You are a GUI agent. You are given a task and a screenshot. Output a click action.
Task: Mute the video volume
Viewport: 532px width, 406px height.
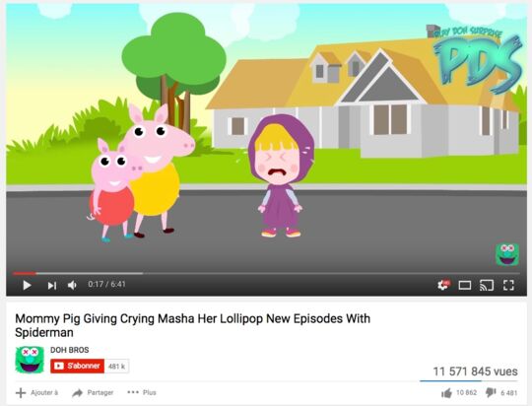tap(72, 285)
